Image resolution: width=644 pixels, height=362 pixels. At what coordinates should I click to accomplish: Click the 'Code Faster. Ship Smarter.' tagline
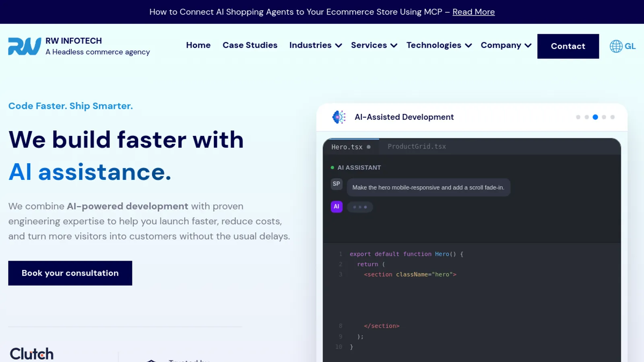pyautogui.click(x=70, y=106)
